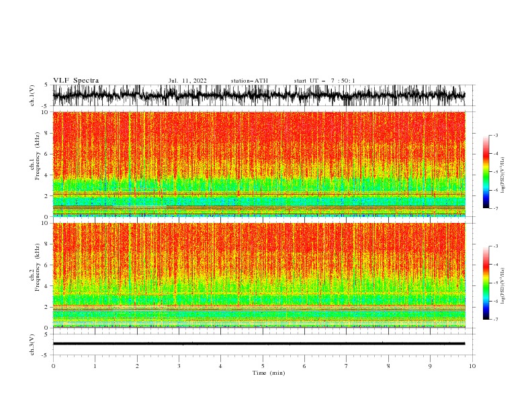Click the "station=ATH" header label
Image resolution: width=532 pixels, height=411 pixels.
249,81
